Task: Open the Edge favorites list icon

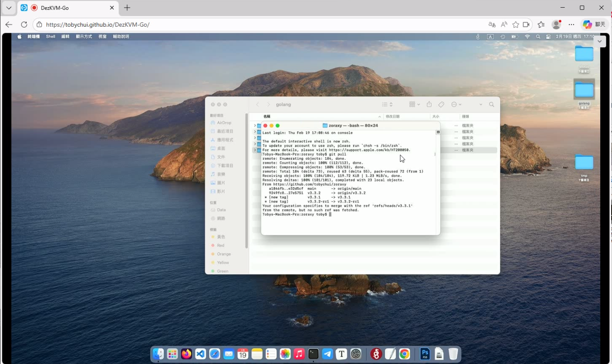Action: point(541,25)
